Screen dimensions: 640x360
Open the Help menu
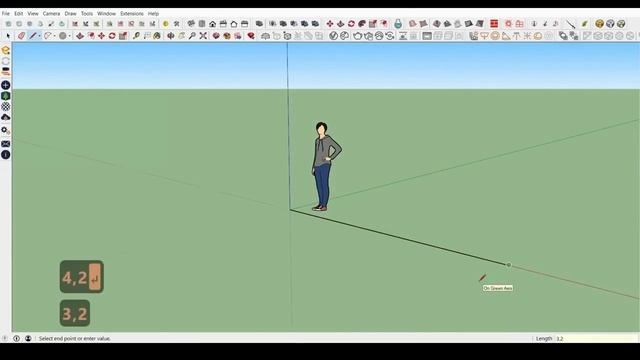tap(153, 13)
